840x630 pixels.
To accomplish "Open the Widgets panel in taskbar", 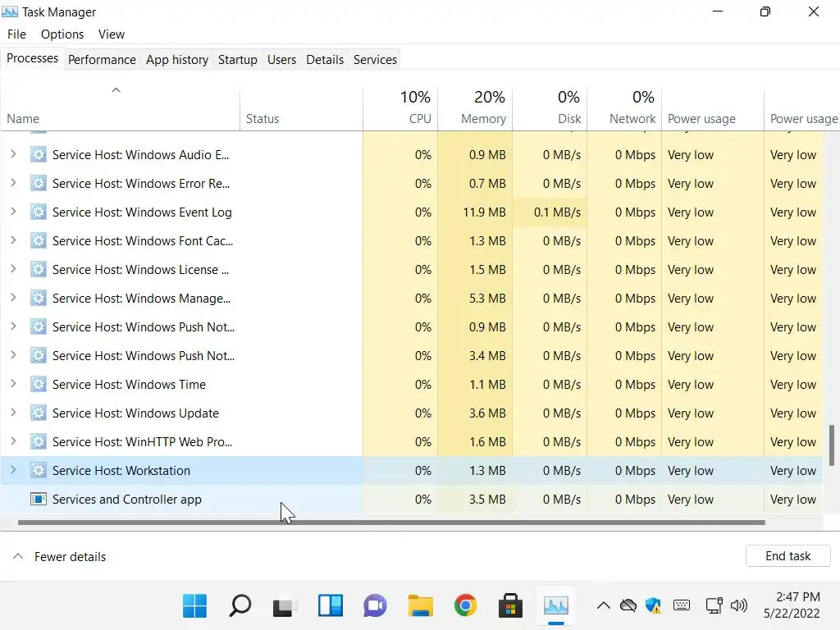I will coord(331,606).
